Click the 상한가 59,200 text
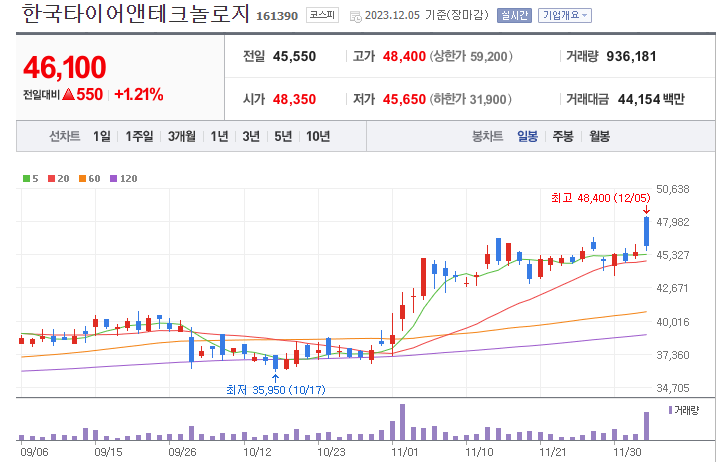This screenshot has width=716, height=462. 471,57
